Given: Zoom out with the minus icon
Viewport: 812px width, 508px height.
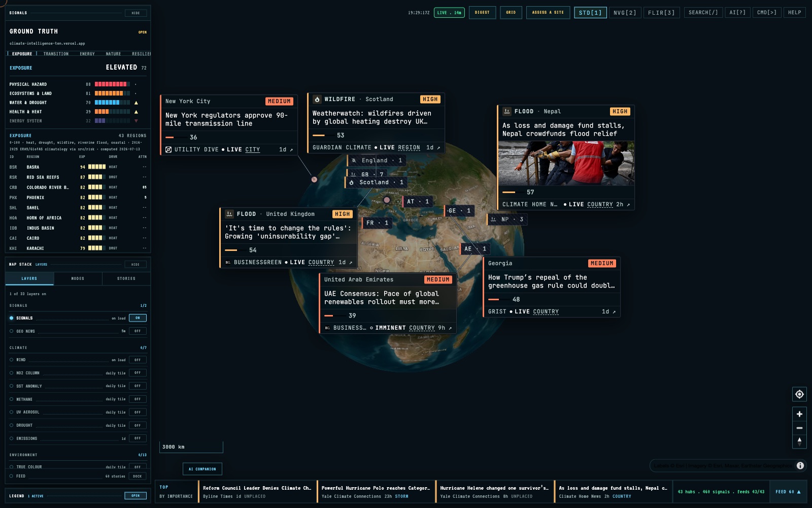Looking at the screenshot, I should (x=799, y=428).
